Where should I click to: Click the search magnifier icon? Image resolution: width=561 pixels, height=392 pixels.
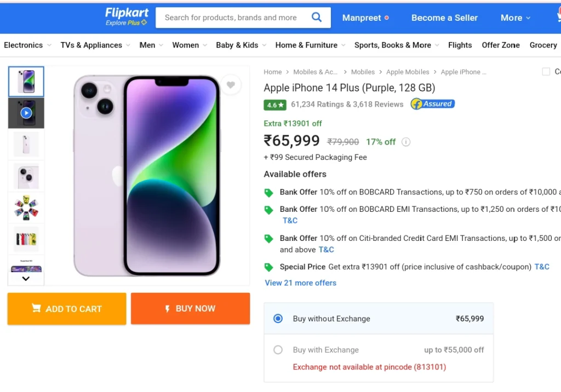(316, 17)
